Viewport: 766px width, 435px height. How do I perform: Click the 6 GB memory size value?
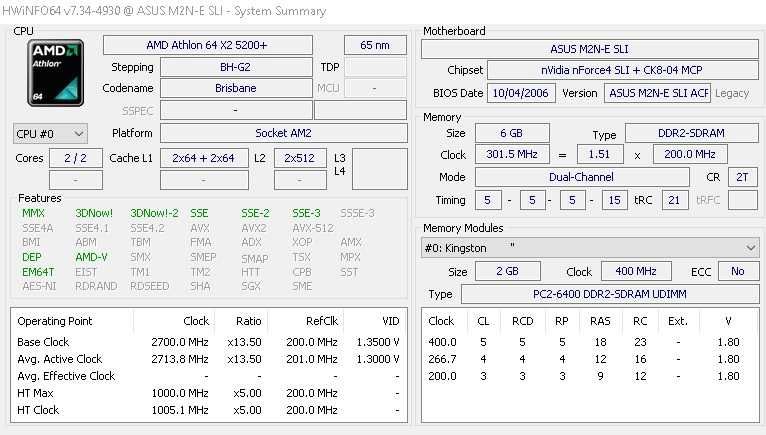click(x=512, y=133)
